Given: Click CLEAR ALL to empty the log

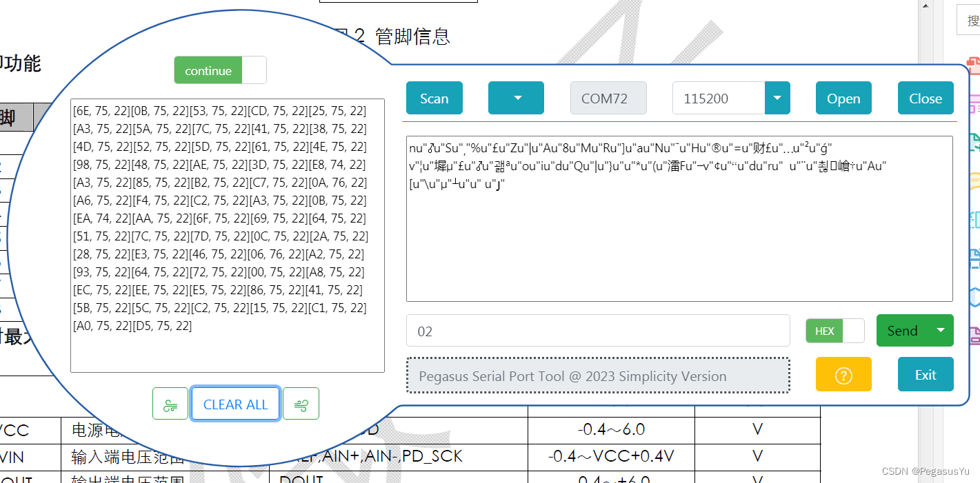Looking at the screenshot, I should pyautogui.click(x=235, y=403).
